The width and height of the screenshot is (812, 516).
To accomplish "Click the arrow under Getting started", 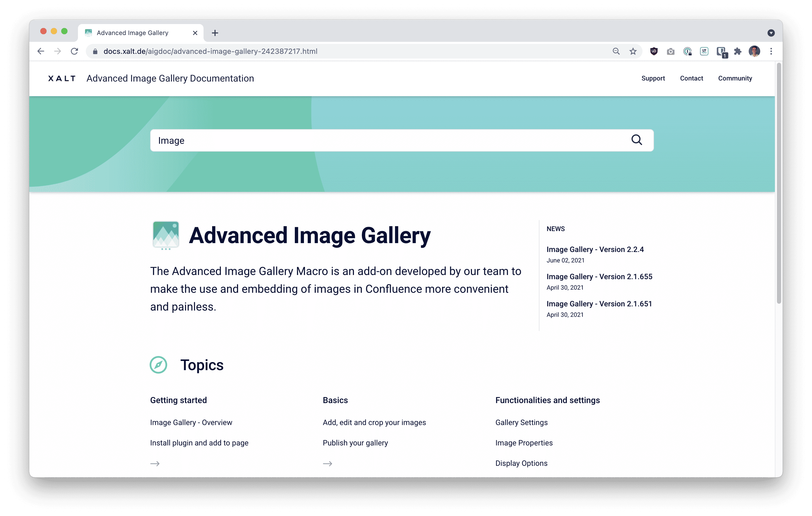I will (x=155, y=463).
